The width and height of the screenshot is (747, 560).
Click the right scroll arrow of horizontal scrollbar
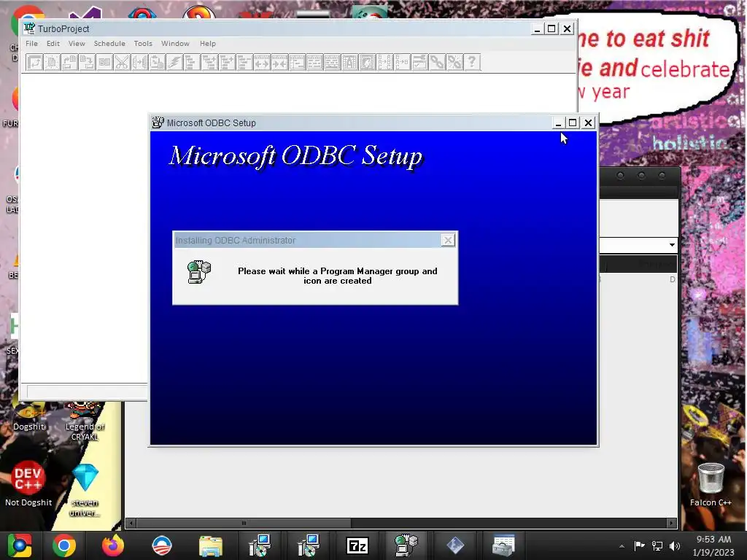tap(671, 523)
